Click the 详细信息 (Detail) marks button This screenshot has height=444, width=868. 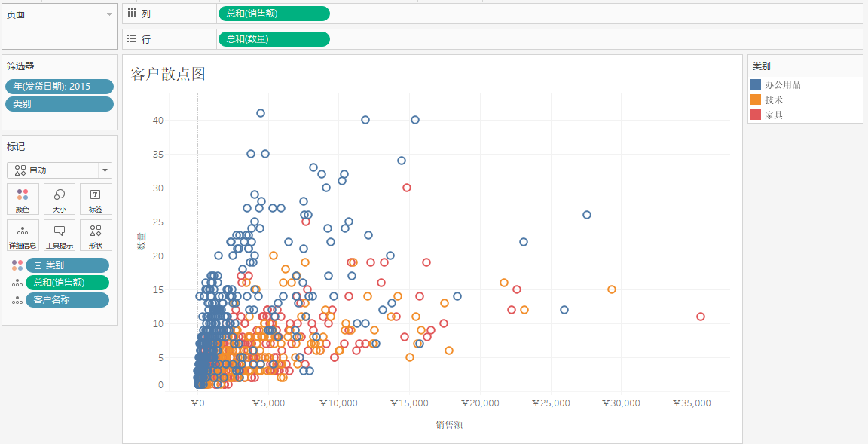(22, 235)
